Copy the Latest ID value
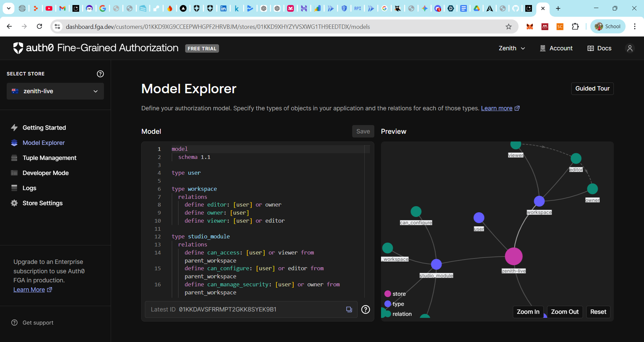The height and width of the screenshot is (342, 644). [349, 309]
